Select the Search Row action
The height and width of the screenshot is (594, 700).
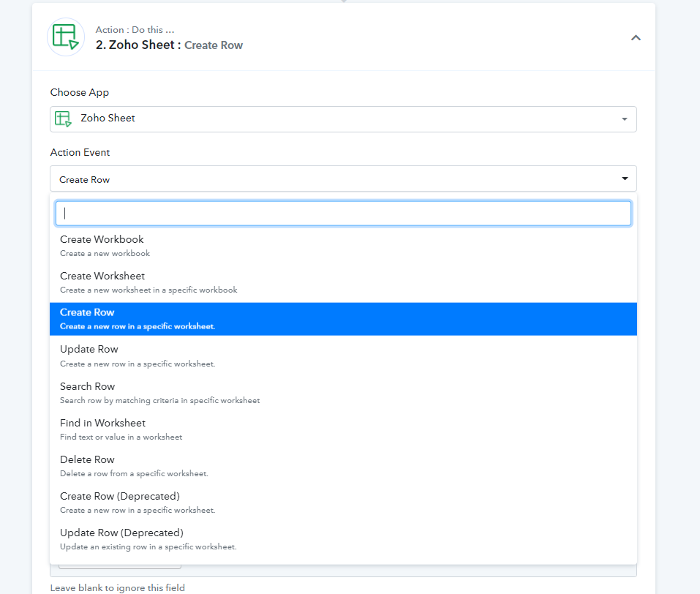343,393
